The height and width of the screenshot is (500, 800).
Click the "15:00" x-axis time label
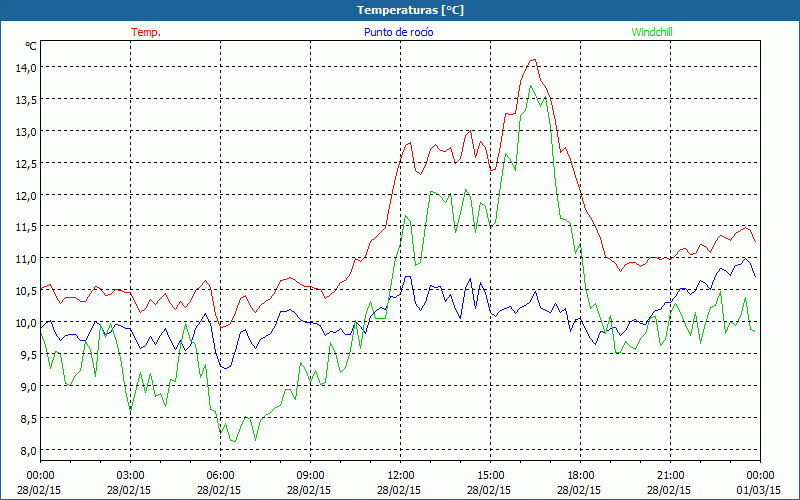490,476
